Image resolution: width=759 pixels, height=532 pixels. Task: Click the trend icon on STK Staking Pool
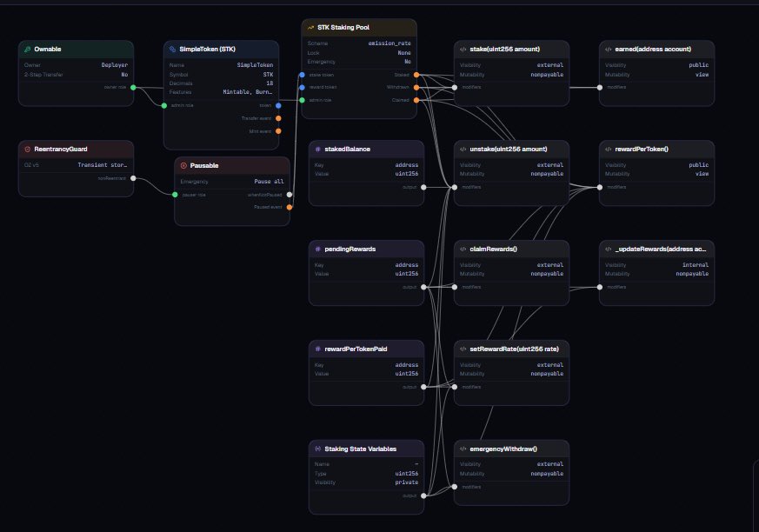point(310,28)
